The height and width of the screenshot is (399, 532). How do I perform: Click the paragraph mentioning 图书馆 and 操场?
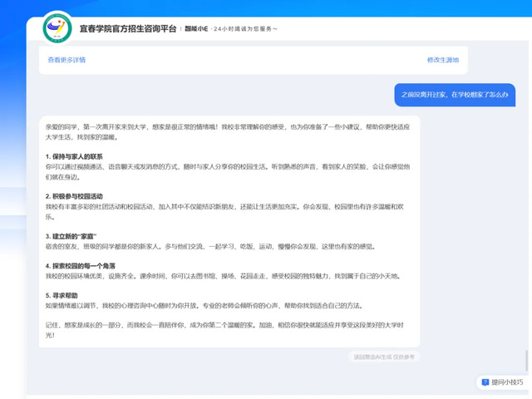pos(216,275)
